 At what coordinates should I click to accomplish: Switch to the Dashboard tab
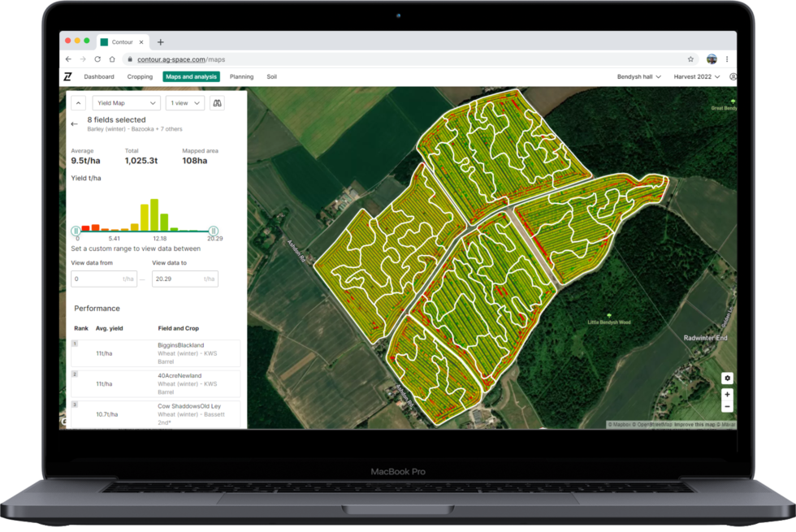(x=98, y=76)
